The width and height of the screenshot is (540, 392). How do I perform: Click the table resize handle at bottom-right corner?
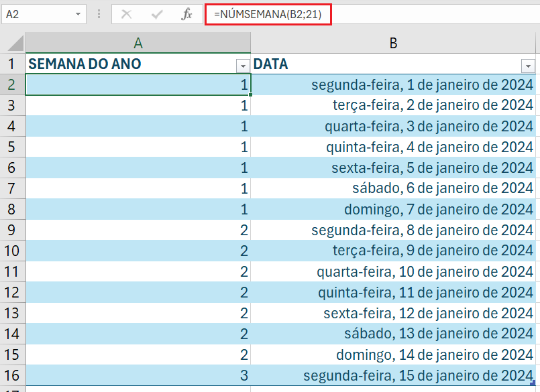[533, 383]
